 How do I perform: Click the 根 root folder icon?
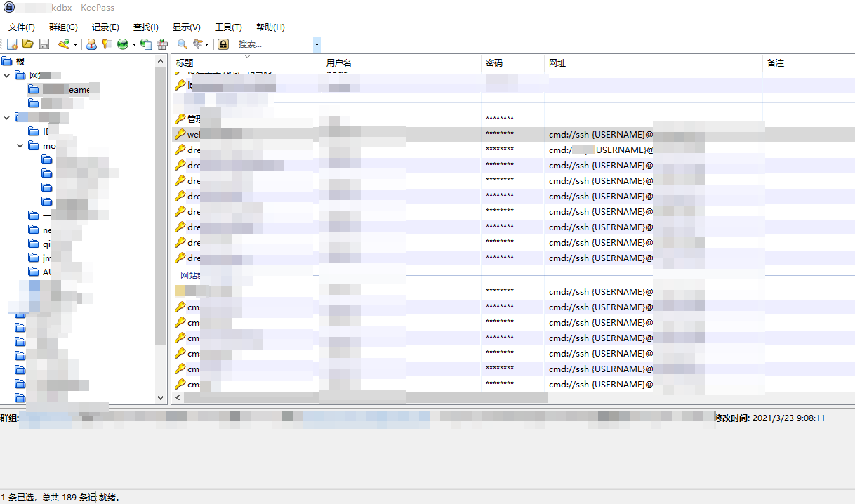pos(8,62)
